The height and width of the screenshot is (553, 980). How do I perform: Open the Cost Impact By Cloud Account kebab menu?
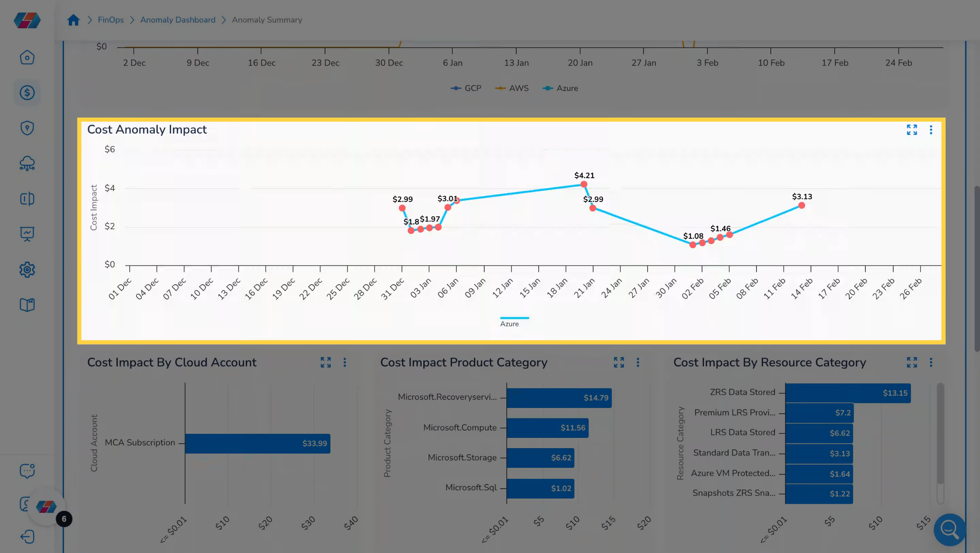click(x=344, y=363)
